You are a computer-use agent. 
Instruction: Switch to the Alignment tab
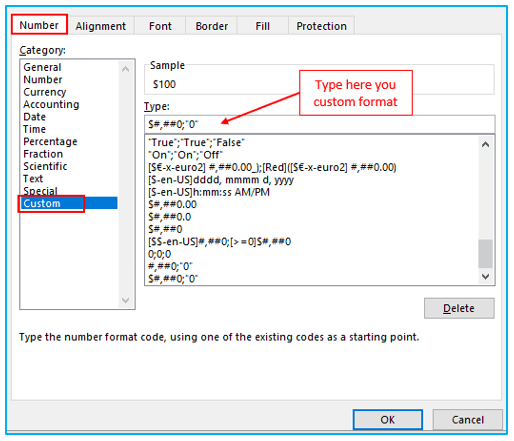pos(100,26)
